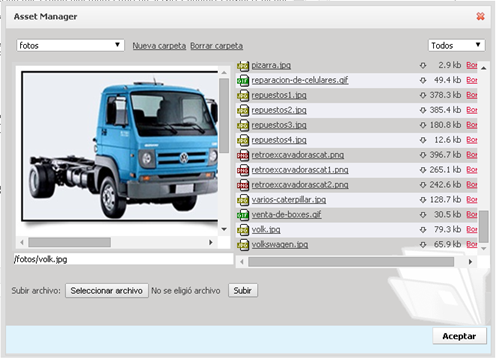The width and height of the screenshot is (496, 360).
Task: Click the GIF icon beside venta-de-boxes.gif
Action: (243, 215)
